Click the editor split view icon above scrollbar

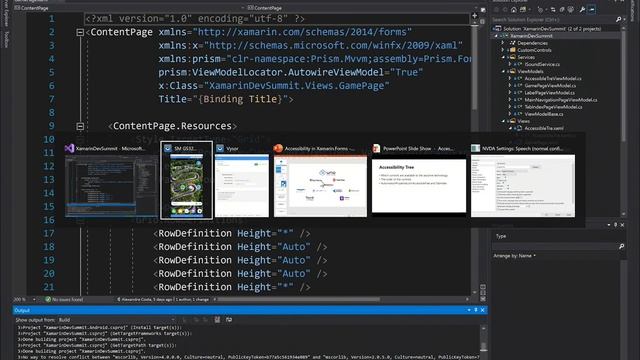click(x=475, y=16)
